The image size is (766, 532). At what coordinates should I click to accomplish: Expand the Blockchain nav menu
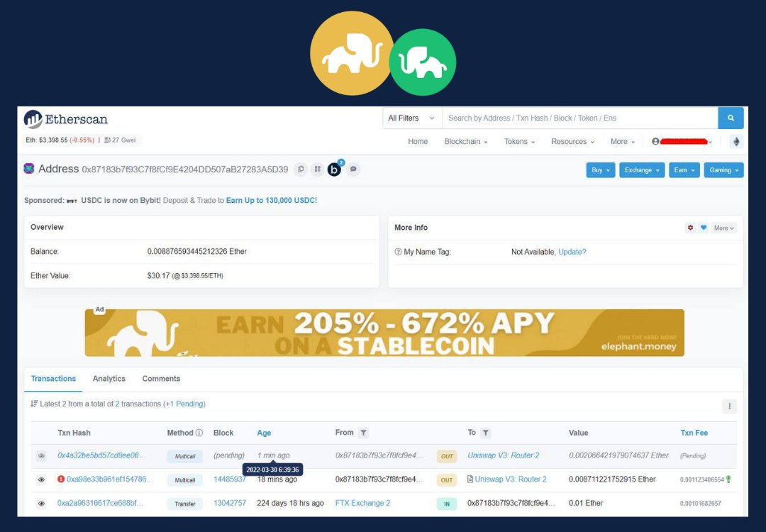[466, 142]
